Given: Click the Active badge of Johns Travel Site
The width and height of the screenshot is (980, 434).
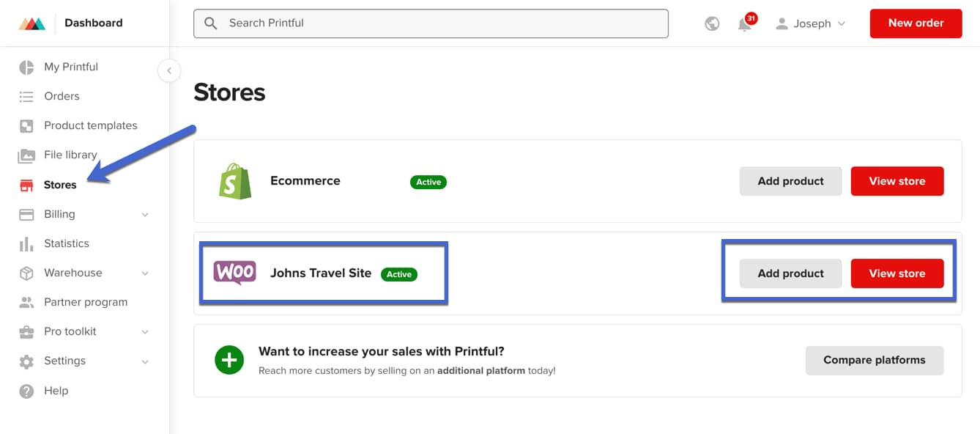Looking at the screenshot, I should pos(399,274).
